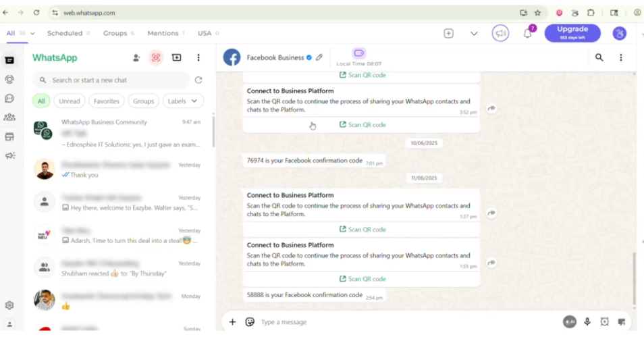This screenshot has width=644, height=339.
Task: Open the Chats icon in left sidebar
Action: click(9, 60)
